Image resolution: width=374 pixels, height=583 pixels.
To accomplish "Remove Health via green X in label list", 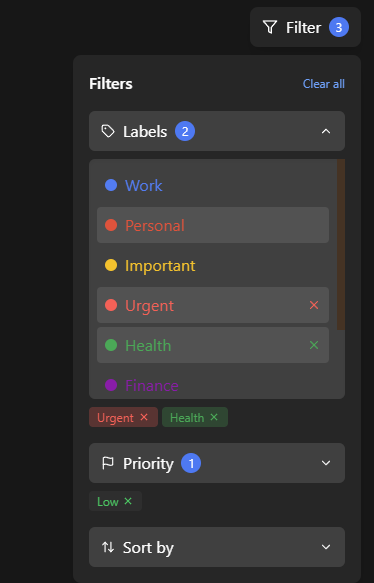I will click(314, 345).
